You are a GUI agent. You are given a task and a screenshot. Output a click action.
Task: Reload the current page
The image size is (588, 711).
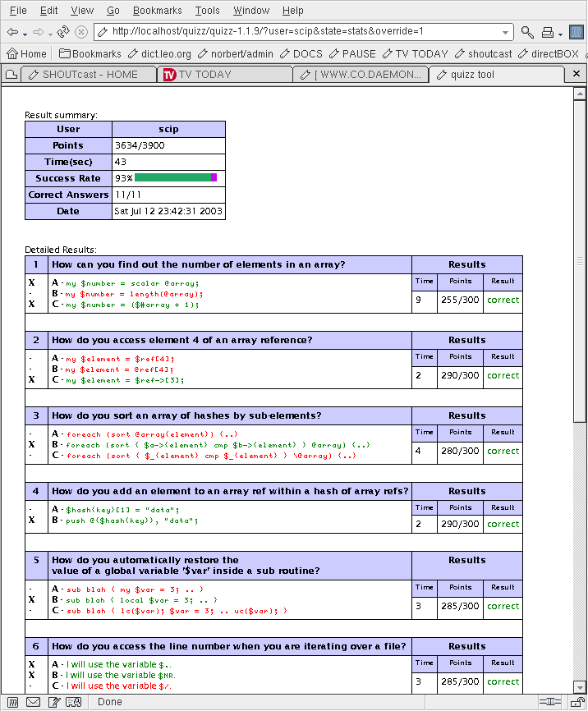coord(63,32)
